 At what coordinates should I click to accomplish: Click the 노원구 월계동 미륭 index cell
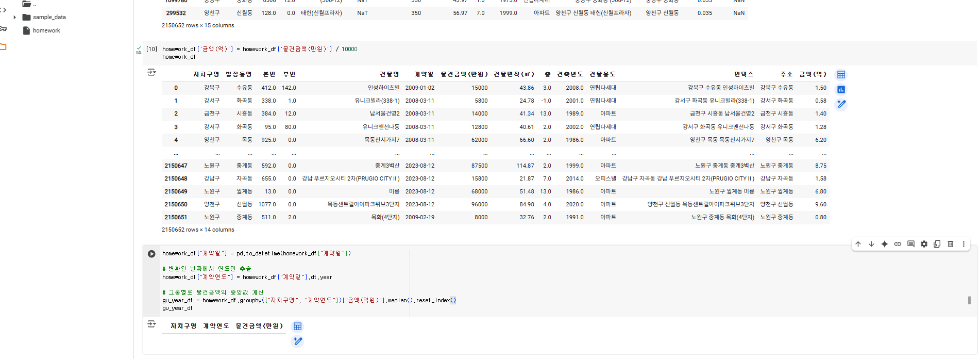[x=731, y=191]
